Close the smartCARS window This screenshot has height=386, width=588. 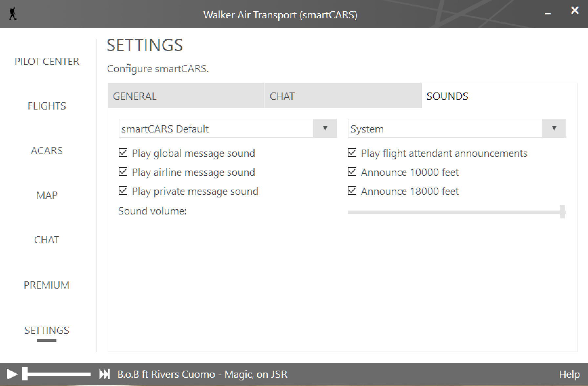coord(575,10)
